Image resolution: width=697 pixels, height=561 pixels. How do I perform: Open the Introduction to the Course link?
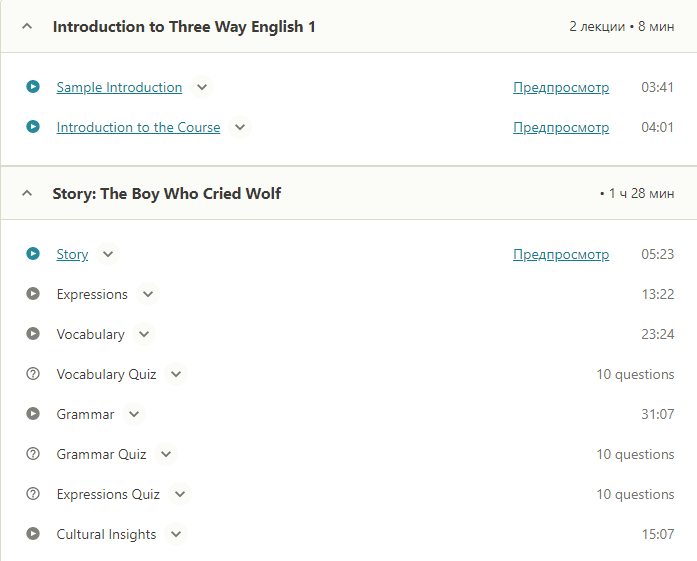click(x=138, y=127)
